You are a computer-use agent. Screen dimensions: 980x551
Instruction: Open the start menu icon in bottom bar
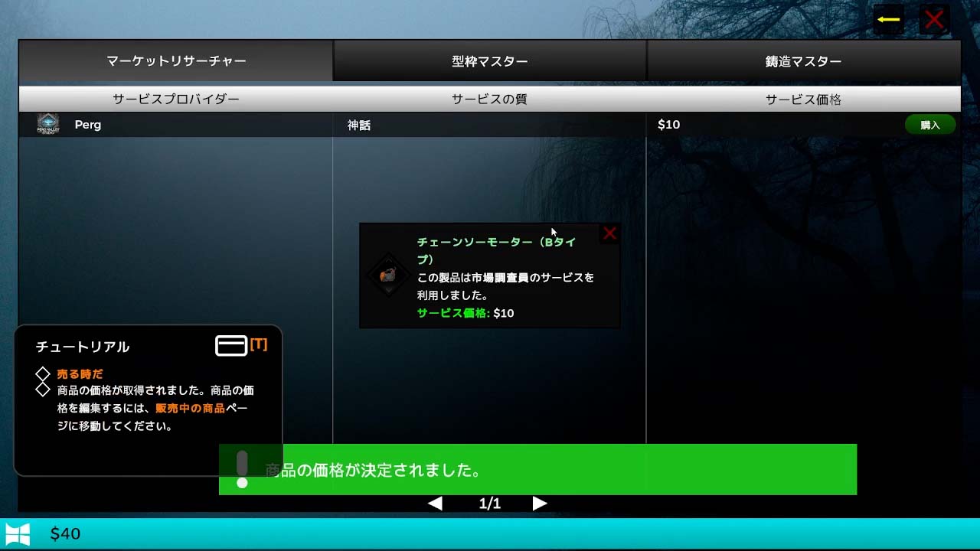tap(18, 533)
